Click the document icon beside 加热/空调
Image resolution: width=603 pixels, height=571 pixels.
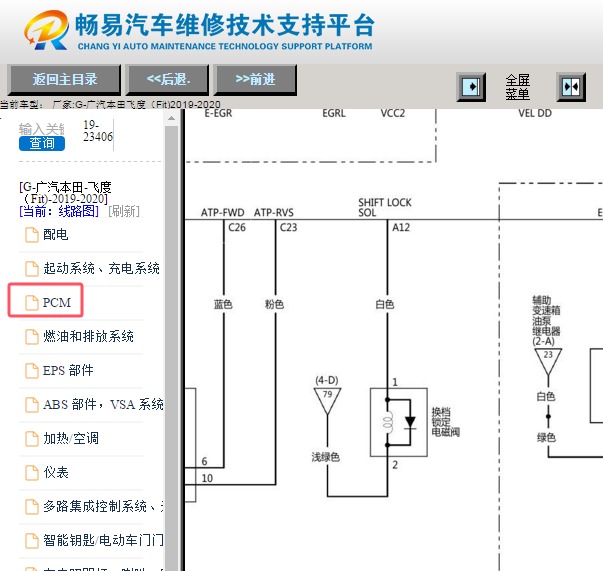tap(32, 439)
